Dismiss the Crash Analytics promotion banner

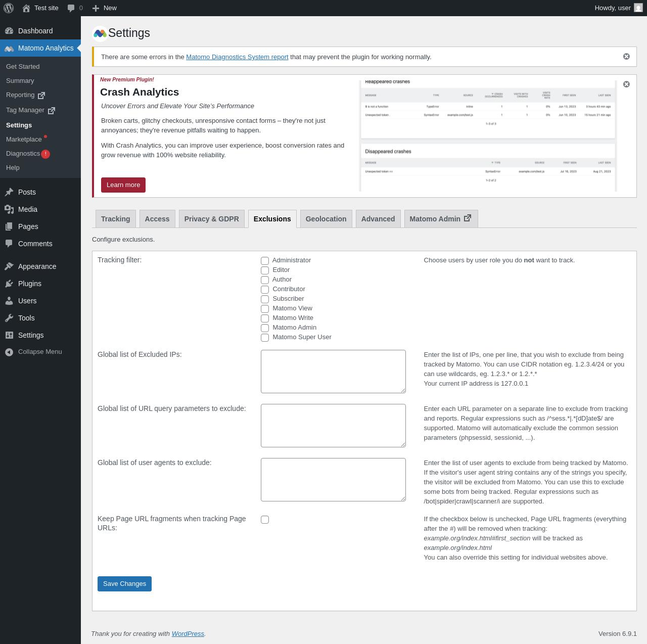626,84
